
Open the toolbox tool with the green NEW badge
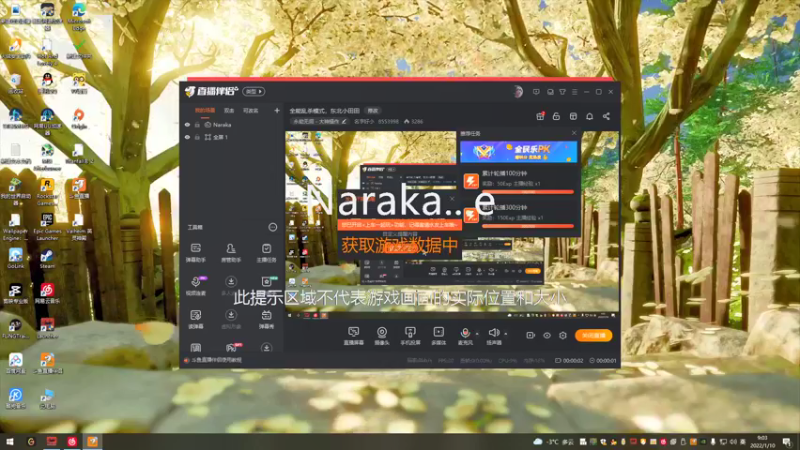pyautogui.click(x=267, y=284)
